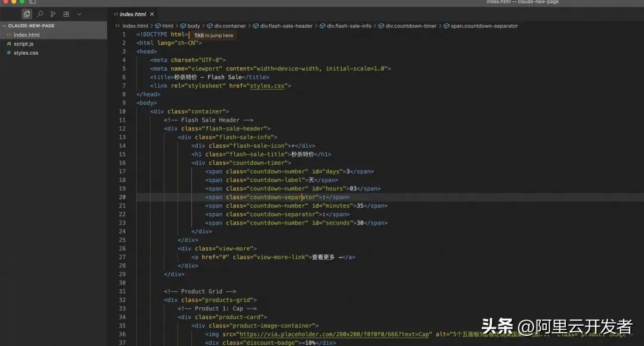Open the Source Control view icon
The width and height of the screenshot is (644, 346).
(53, 14)
